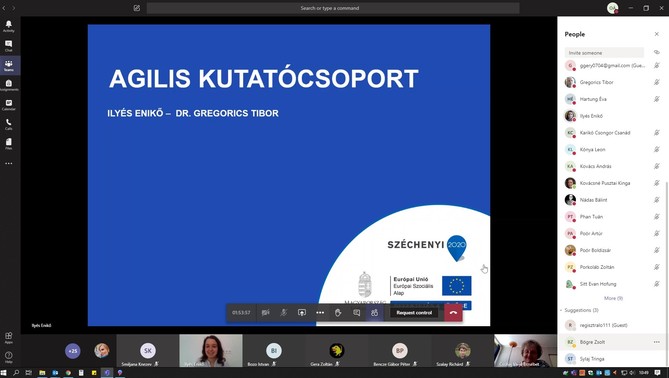Screen dimensions: 669x378
Task: Open more options for Bögre Zsolt
Action: tap(656, 342)
